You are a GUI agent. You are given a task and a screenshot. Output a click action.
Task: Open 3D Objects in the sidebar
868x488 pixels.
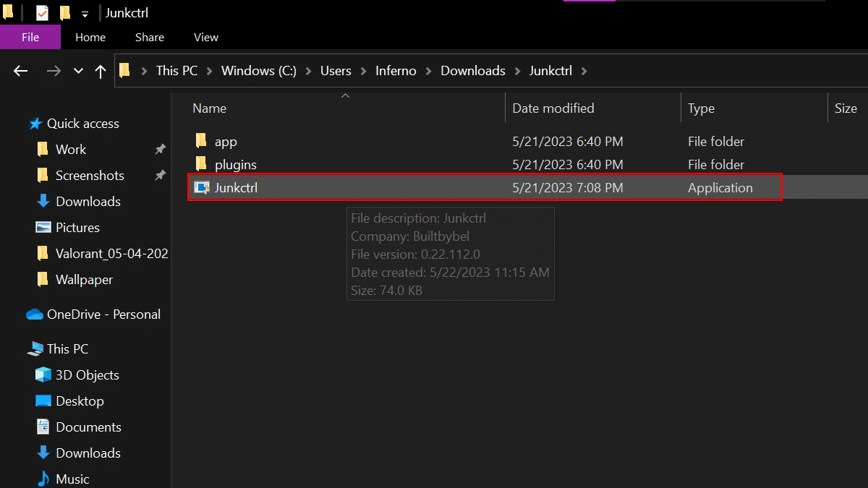point(87,375)
